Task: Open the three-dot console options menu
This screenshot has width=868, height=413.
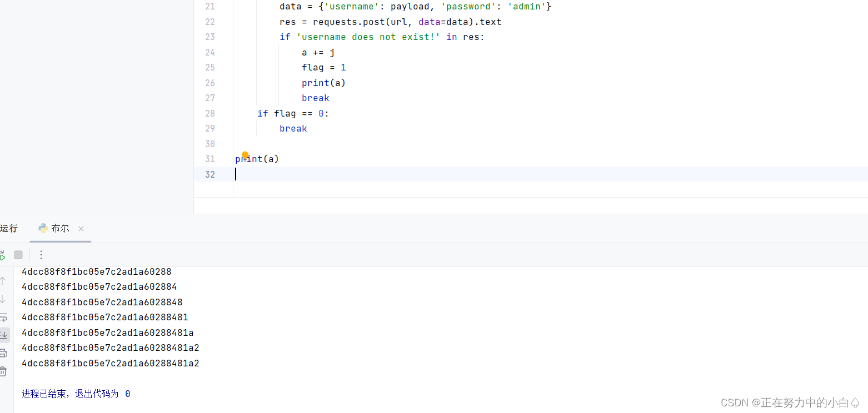Action: click(x=41, y=254)
